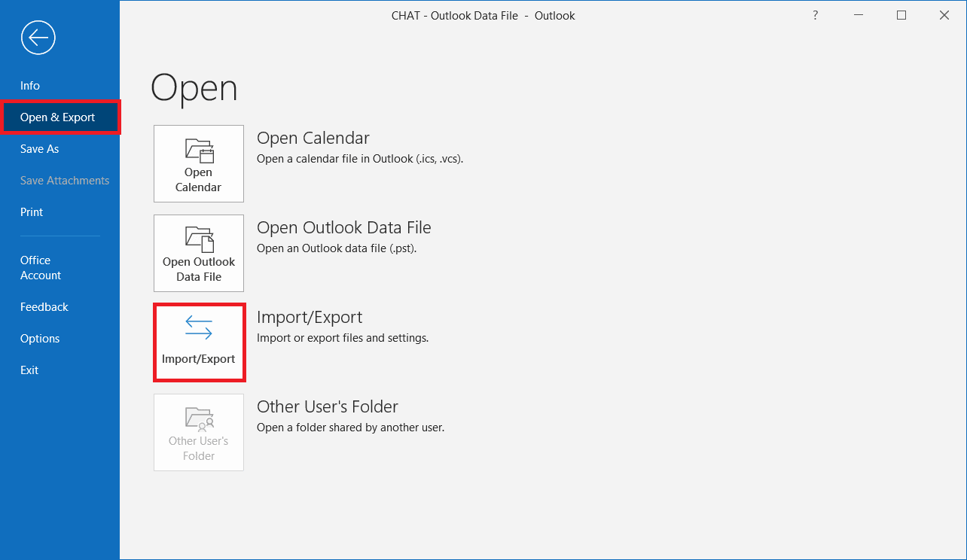Click the Open Calendar heading text
This screenshot has width=967, height=560.
tap(313, 138)
